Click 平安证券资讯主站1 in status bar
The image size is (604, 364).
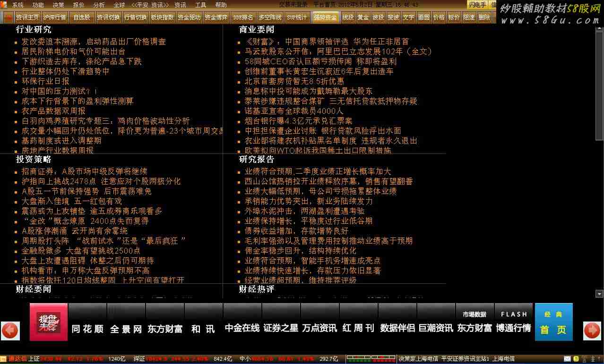pyautogui.click(x=465, y=359)
